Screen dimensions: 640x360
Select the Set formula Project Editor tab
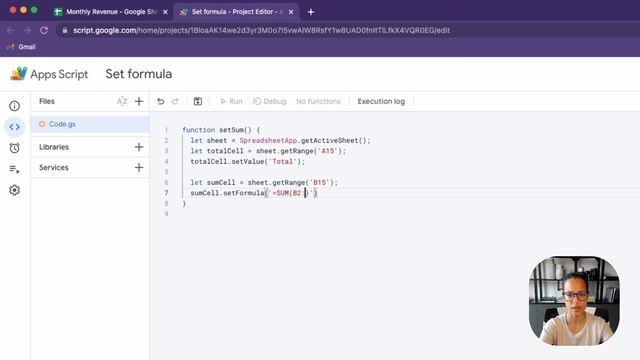pos(237,12)
